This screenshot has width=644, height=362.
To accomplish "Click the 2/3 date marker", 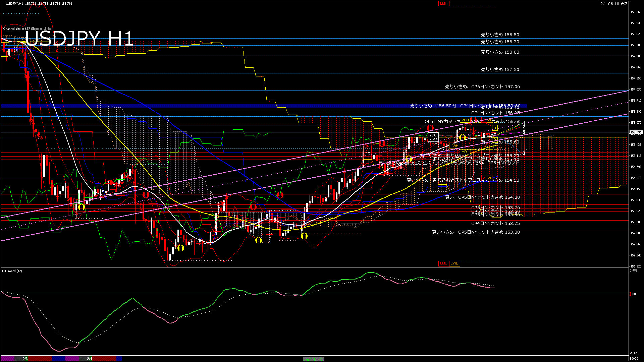I will click(25, 359).
